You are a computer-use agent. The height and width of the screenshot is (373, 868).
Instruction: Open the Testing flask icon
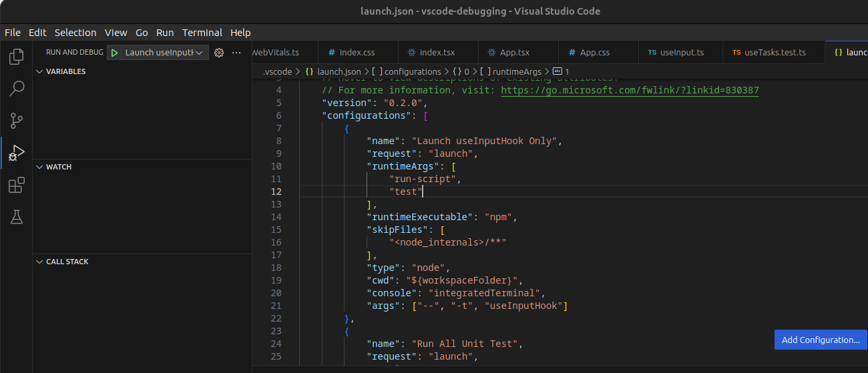click(16, 217)
